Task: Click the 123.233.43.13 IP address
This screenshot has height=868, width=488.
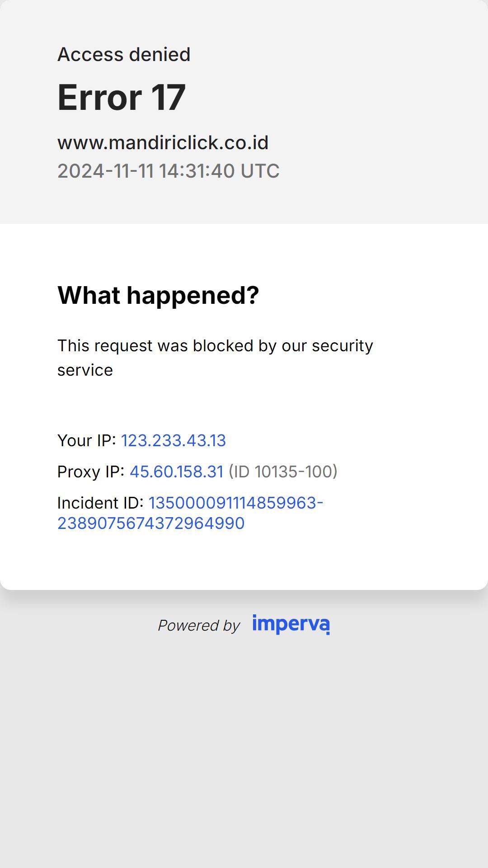Action: 174,440
